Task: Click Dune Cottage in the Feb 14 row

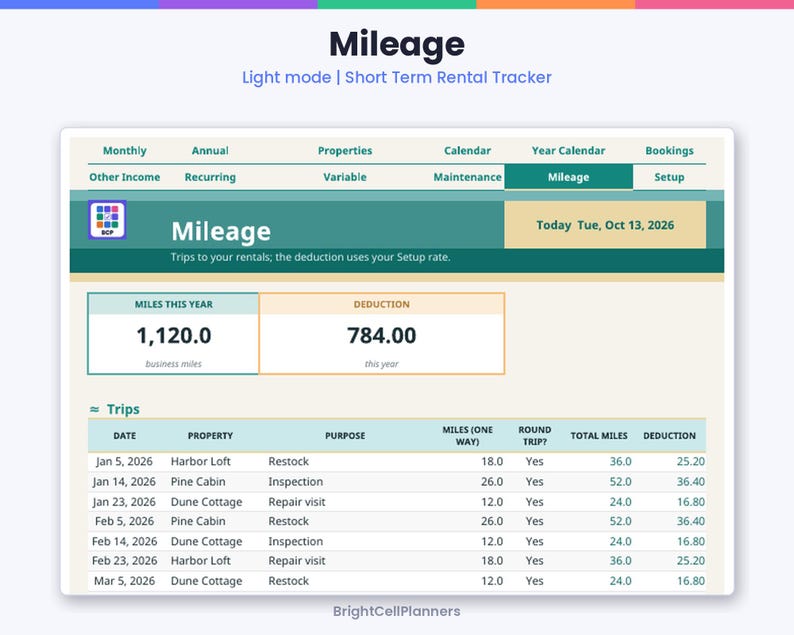Action: click(207, 541)
